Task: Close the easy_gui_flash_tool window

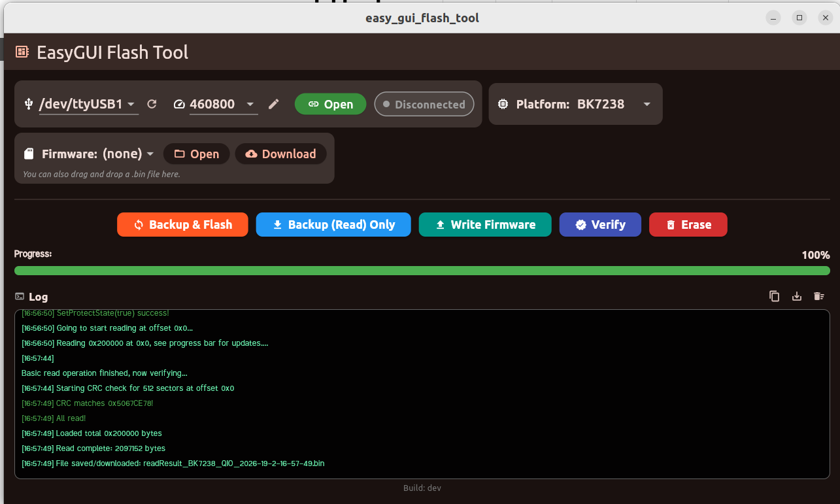Action: pos(825,18)
